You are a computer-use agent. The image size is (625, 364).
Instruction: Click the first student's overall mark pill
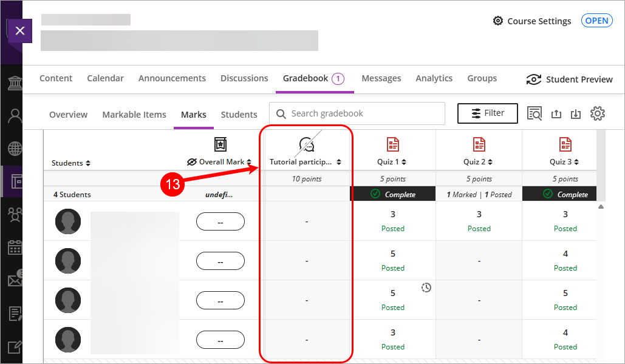pos(220,221)
